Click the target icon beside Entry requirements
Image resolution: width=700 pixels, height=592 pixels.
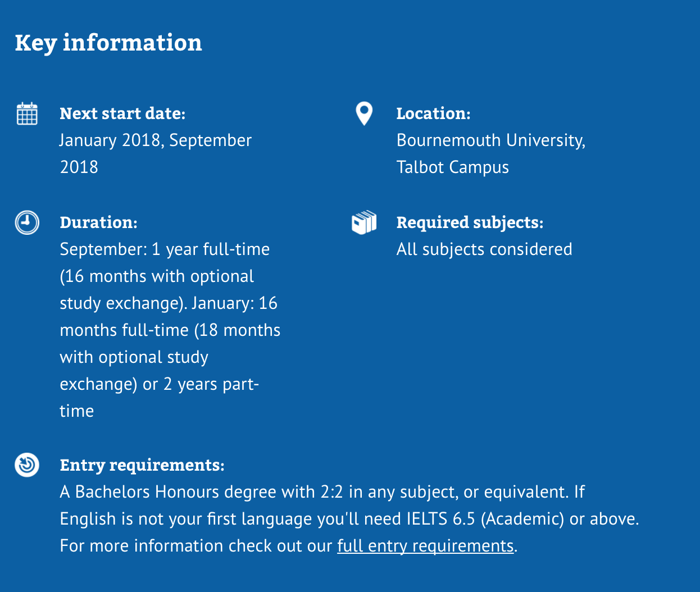(x=27, y=465)
